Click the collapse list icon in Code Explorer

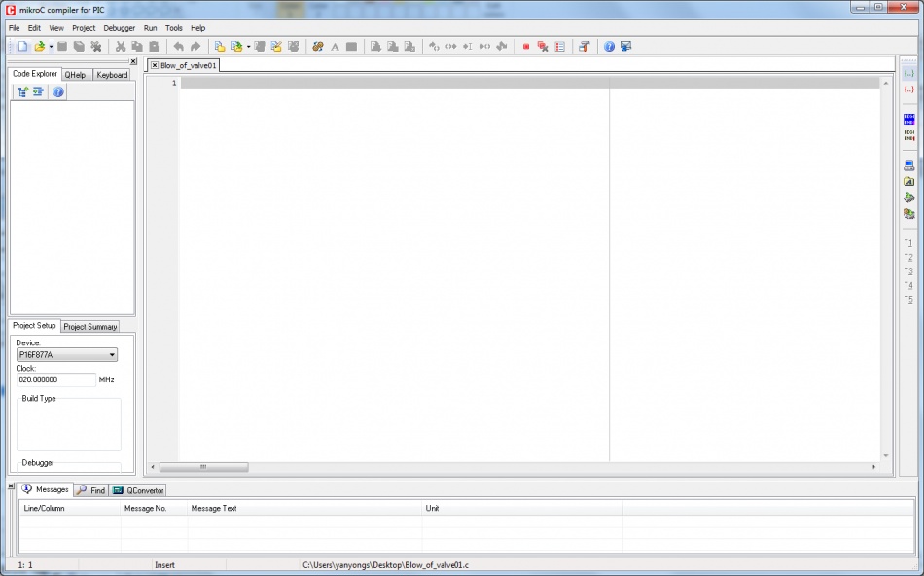(38, 91)
